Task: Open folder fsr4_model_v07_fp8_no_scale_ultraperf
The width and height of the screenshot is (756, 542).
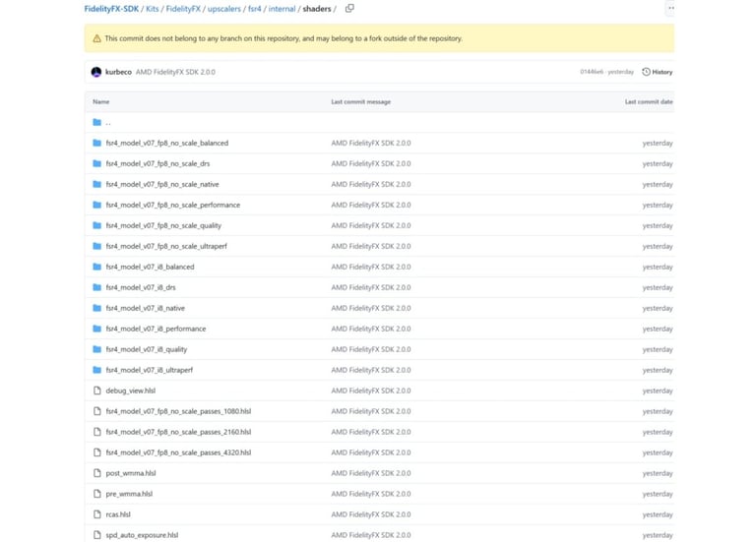Action: click(x=166, y=246)
